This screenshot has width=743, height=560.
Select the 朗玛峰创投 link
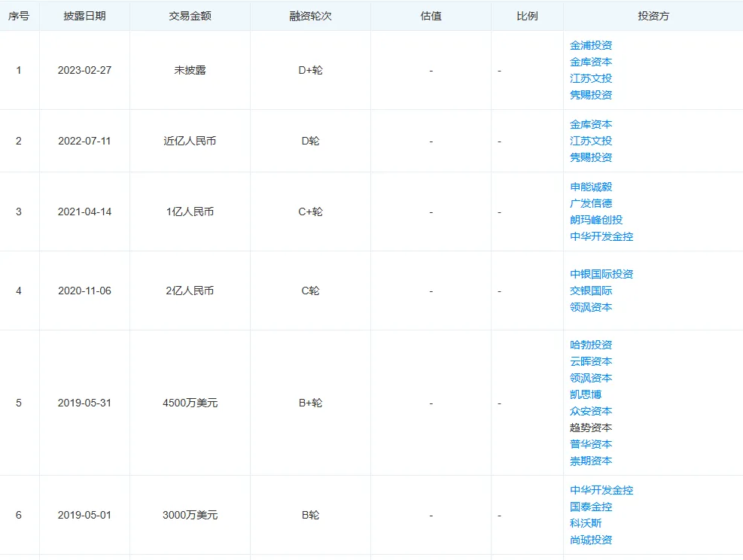(x=596, y=220)
